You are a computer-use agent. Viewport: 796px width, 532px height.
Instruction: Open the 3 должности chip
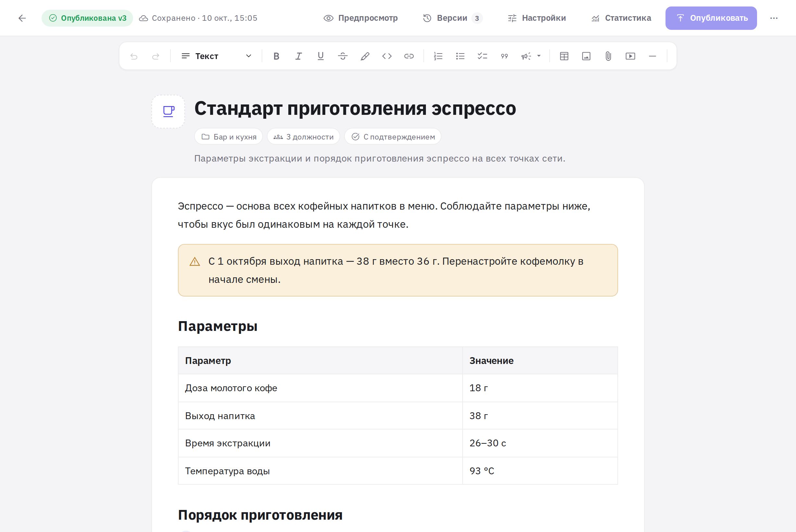[304, 137]
